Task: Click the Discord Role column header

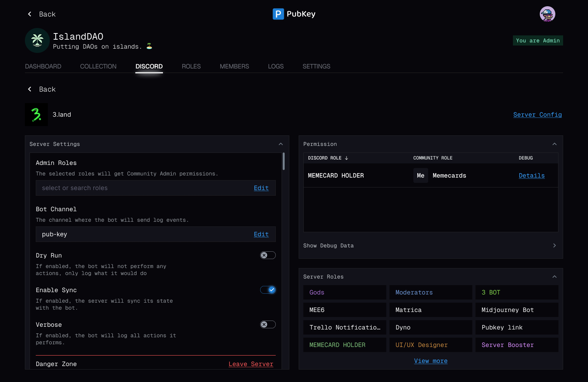Action: [x=325, y=158]
